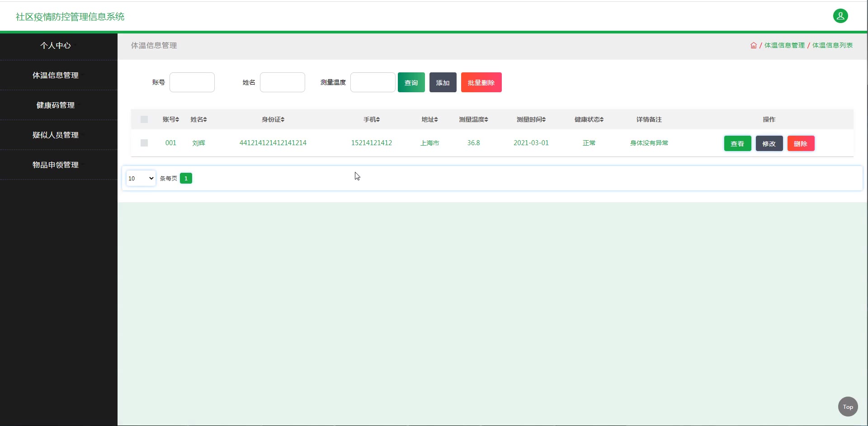Screen dimensions: 868x426
Task: Click 删除 for 刘辉's record
Action: pos(801,143)
